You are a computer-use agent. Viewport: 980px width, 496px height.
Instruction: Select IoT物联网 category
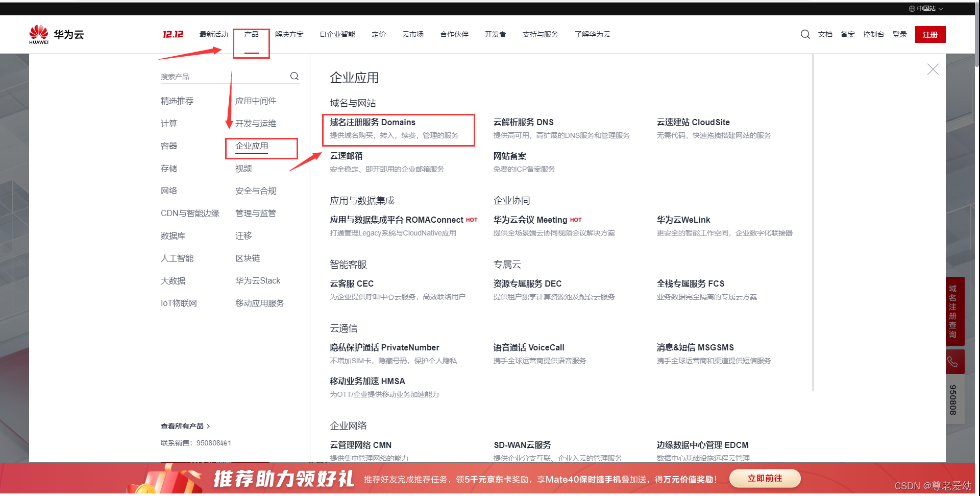(179, 303)
